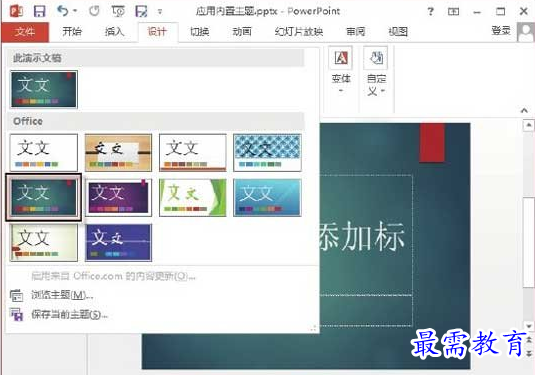This screenshot has width=535, height=375.
Task: Apply the purple gradient theme
Action: tap(118, 198)
